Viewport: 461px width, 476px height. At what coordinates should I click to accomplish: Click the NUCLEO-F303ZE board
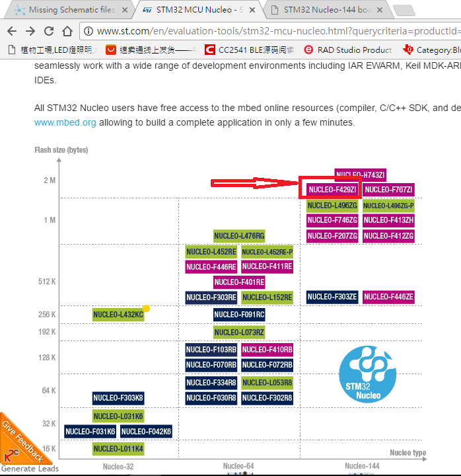[x=332, y=297]
